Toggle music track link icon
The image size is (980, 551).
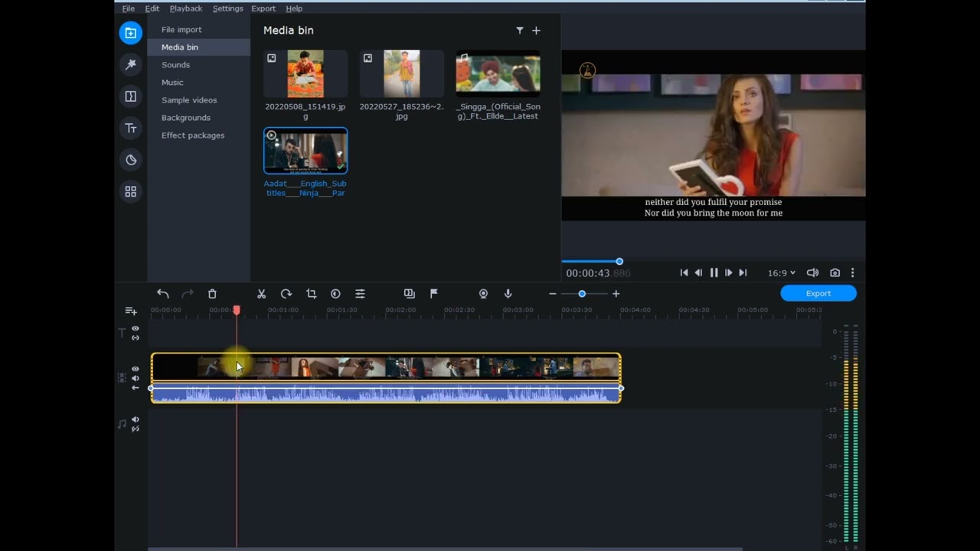coord(136,429)
